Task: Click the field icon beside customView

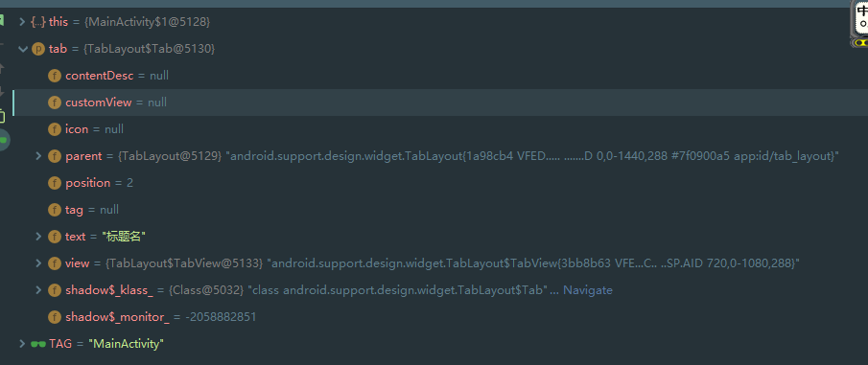Action: click(x=55, y=103)
